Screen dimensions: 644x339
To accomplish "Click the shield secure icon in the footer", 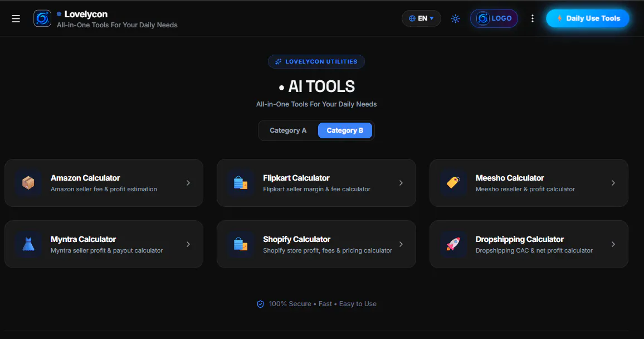I will coord(260,304).
